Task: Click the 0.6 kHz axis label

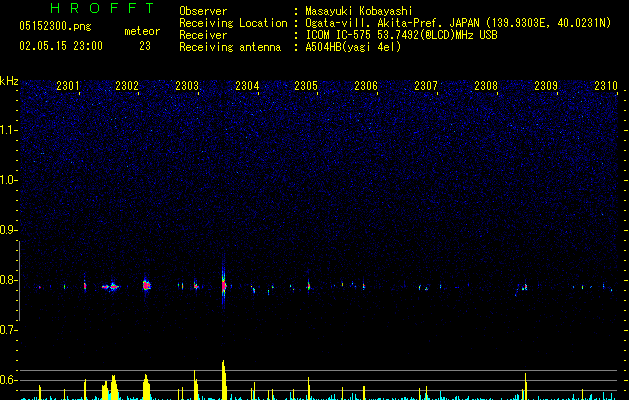Action: [x=8, y=380]
